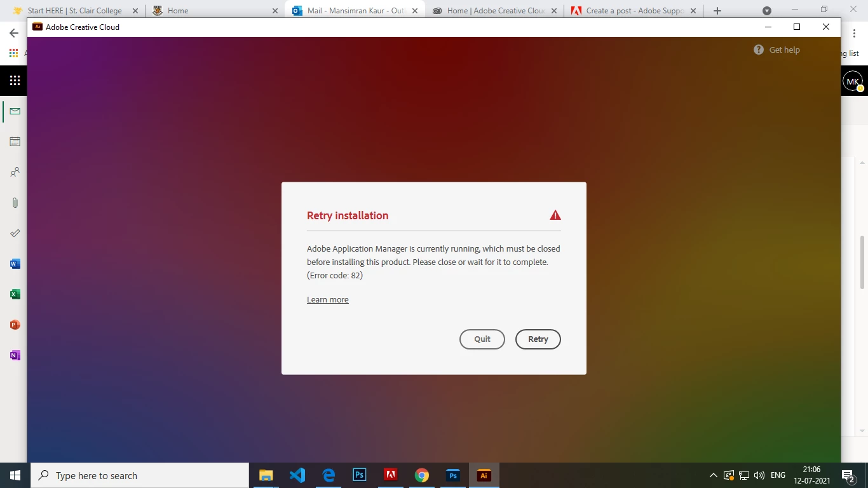
Task: Open Microsoft Edge from the taskbar
Action: (328, 475)
